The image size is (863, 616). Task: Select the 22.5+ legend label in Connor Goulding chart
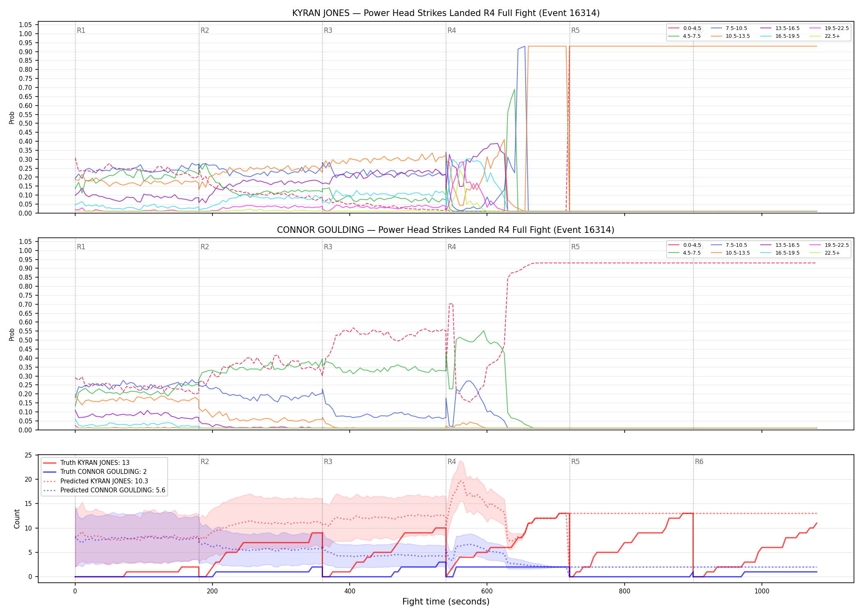[832, 253]
